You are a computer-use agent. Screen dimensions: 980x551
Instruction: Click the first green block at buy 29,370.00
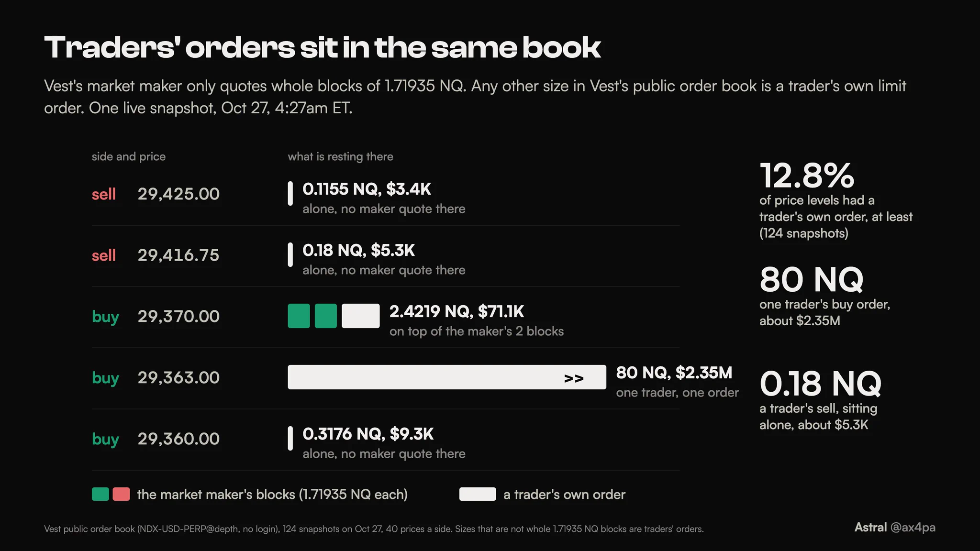[x=299, y=316]
